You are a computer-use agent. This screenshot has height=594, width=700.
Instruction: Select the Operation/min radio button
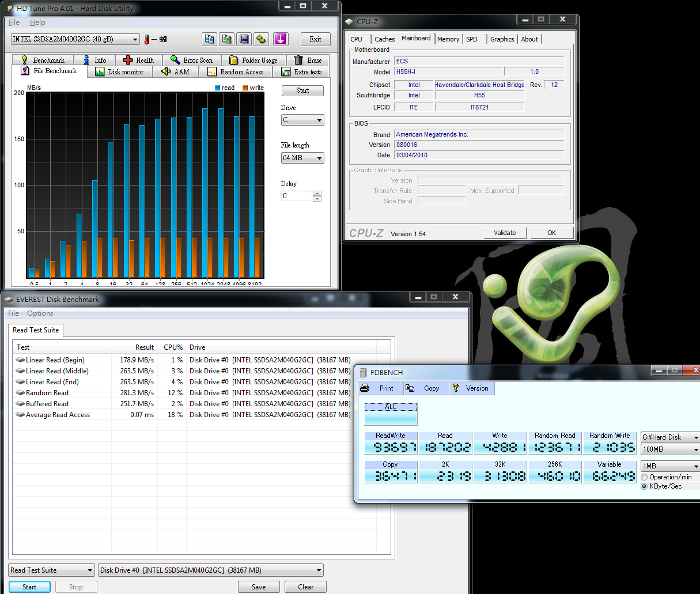[644, 476]
